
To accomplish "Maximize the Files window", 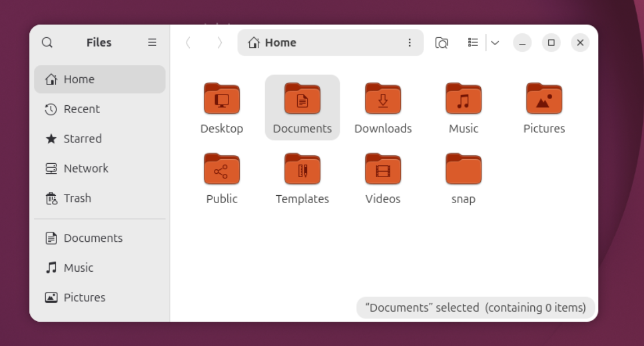I will (551, 43).
